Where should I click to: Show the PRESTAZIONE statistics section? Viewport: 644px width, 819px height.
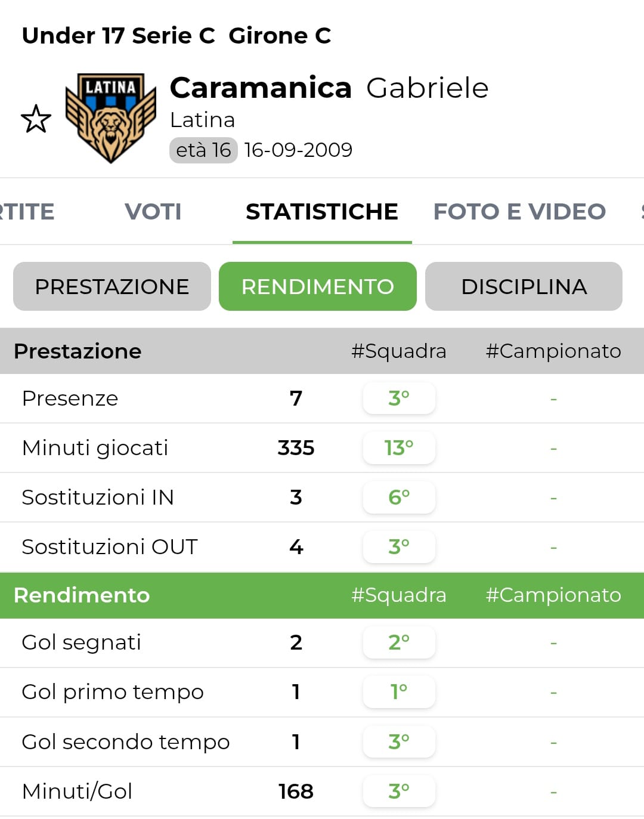(x=112, y=286)
